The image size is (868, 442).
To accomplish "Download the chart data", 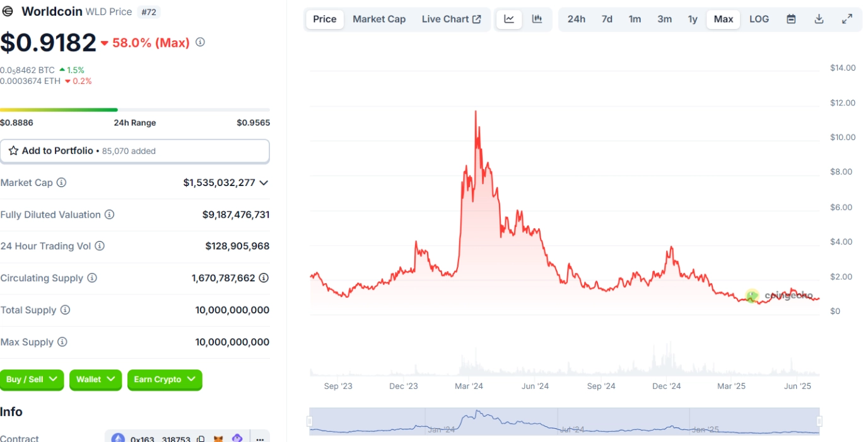I will pyautogui.click(x=819, y=19).
